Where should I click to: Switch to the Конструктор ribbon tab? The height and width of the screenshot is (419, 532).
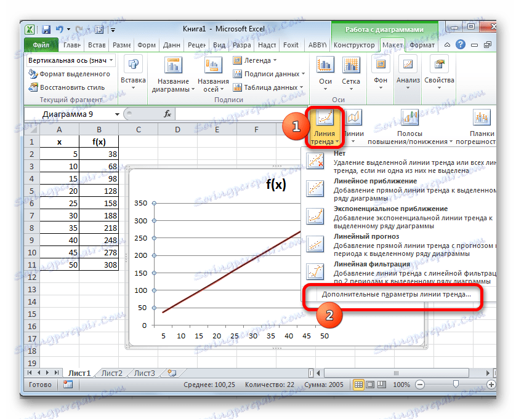pos(354,44)
